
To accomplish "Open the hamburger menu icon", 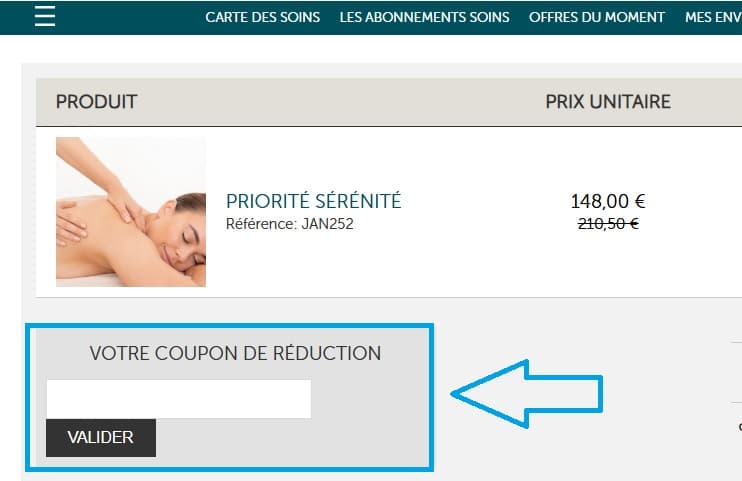I will pyautogui.click(x=44, y=17).
